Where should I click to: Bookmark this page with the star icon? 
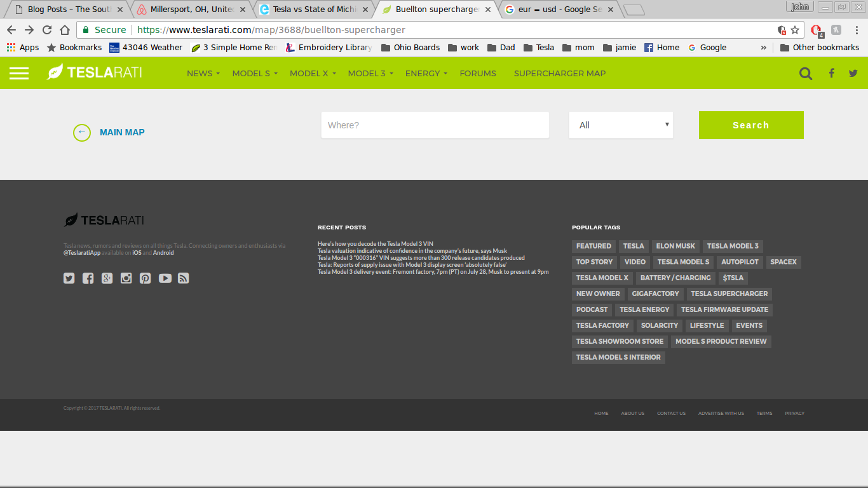pyautogui.click(x=795, y=30)
